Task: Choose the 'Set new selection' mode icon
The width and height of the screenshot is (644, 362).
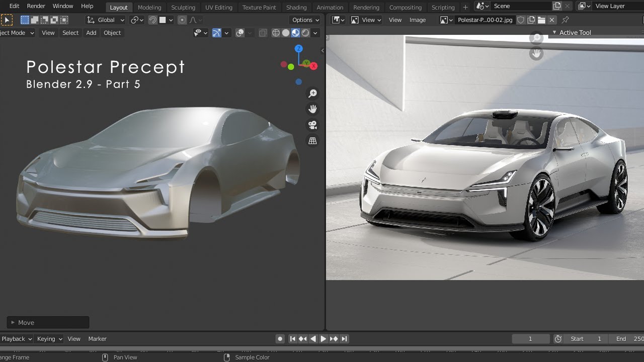Action: (25, 20)
